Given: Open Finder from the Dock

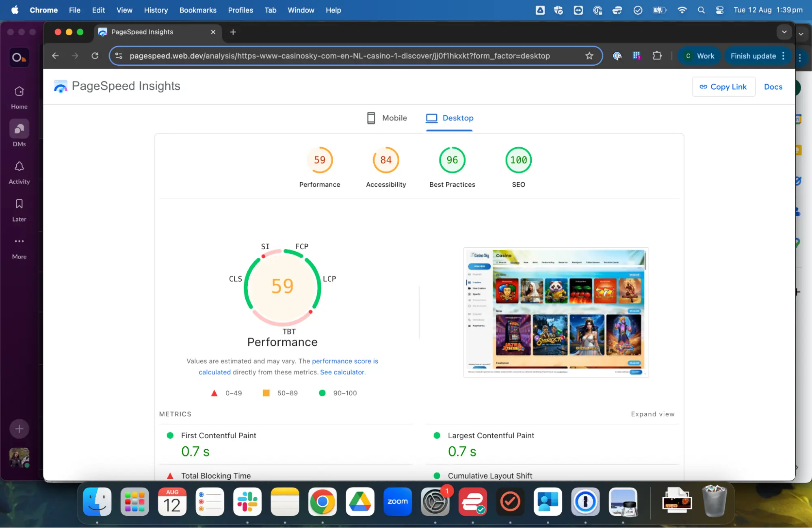Looking at the screenshot, I should pos(97,502).
